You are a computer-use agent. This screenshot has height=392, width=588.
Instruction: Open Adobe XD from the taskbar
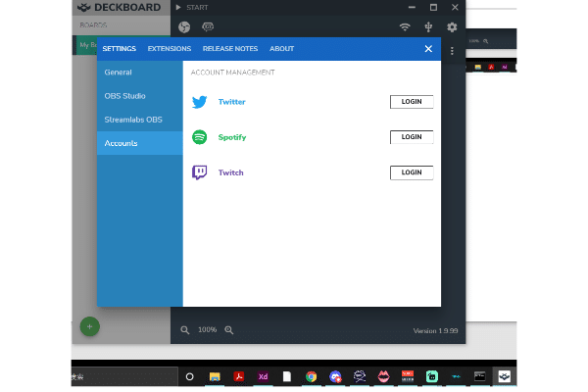[x=263, y=376]
